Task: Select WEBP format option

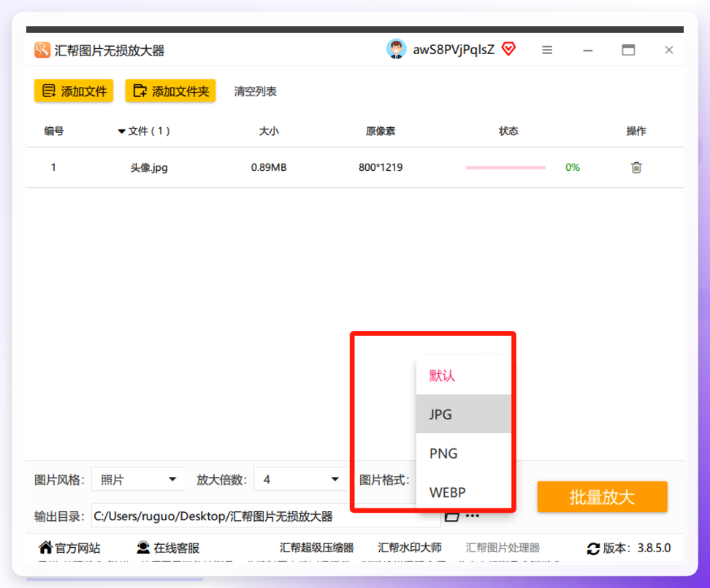Action: pos(464,492)
